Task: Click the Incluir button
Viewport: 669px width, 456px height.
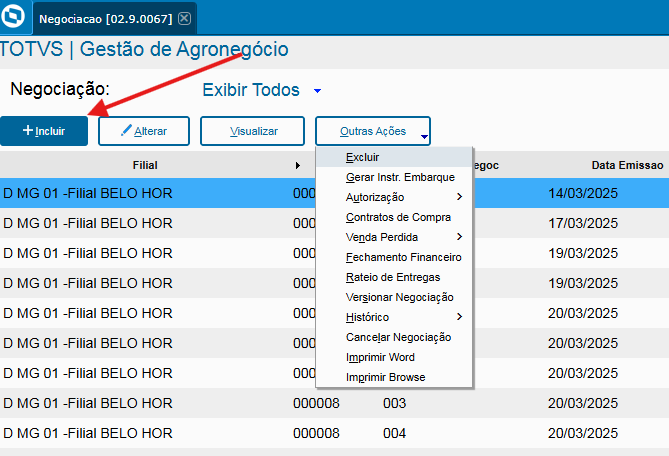Action: (x=44, y=131)
